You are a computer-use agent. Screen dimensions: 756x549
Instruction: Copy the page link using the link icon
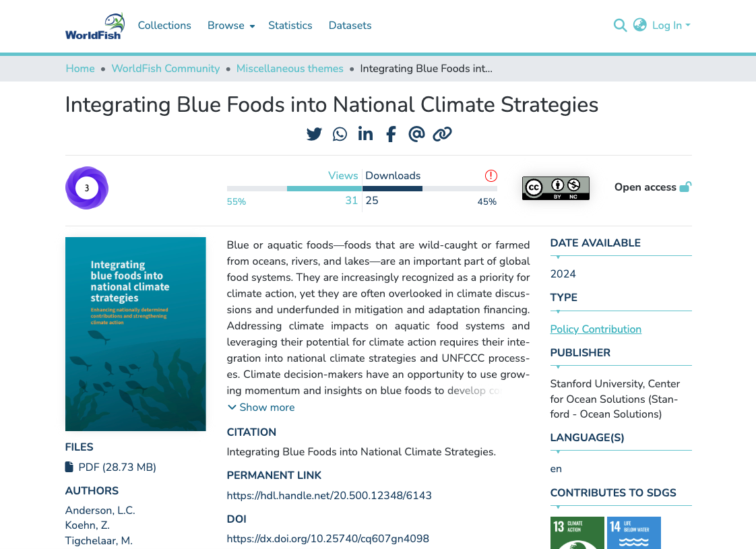442,134
